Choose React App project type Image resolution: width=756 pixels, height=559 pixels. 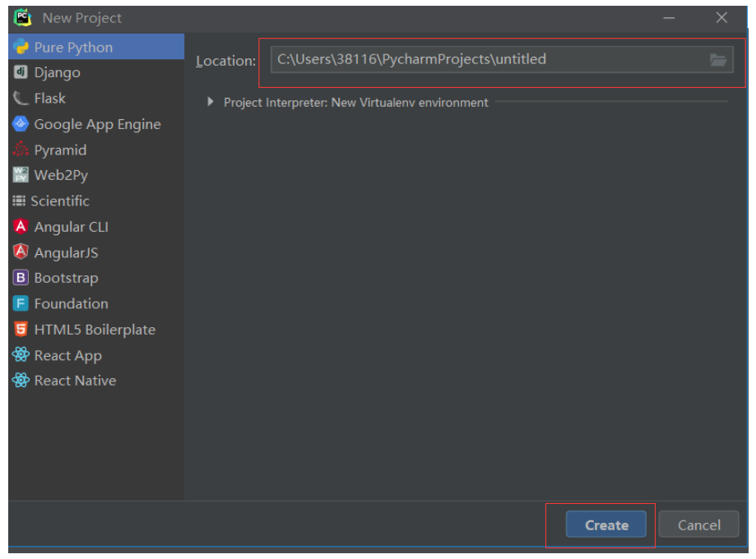(96, 354)
